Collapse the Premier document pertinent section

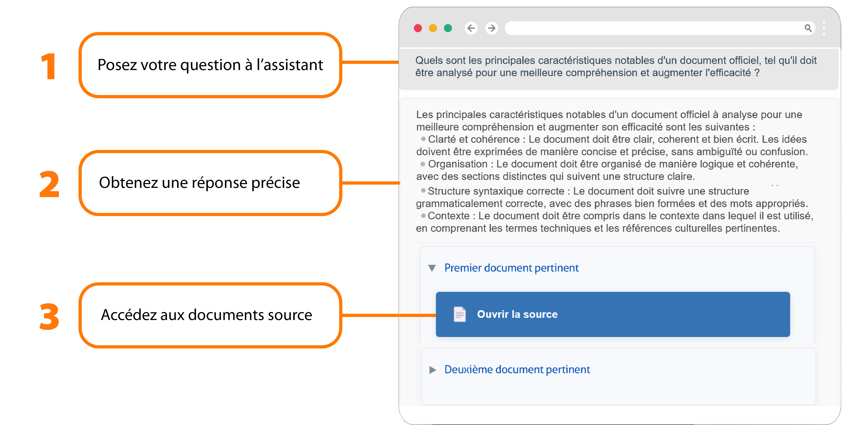[432, 268]
